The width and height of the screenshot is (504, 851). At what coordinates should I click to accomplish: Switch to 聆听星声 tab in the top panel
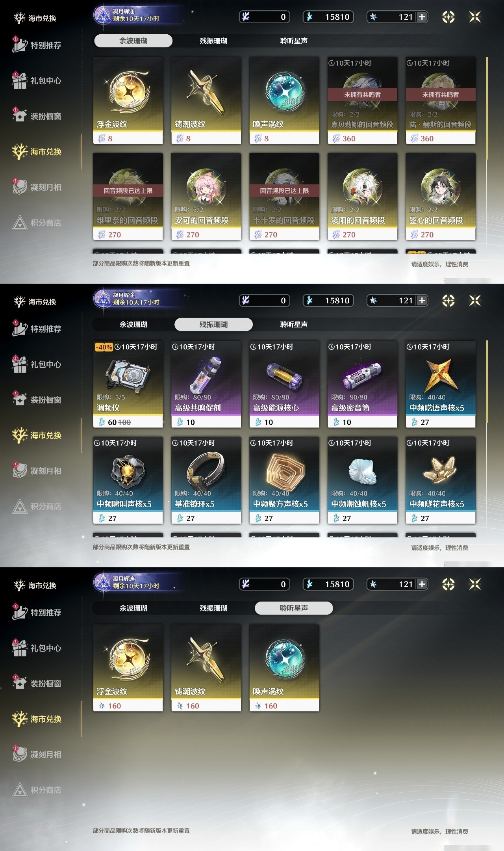tap(294, 41)
